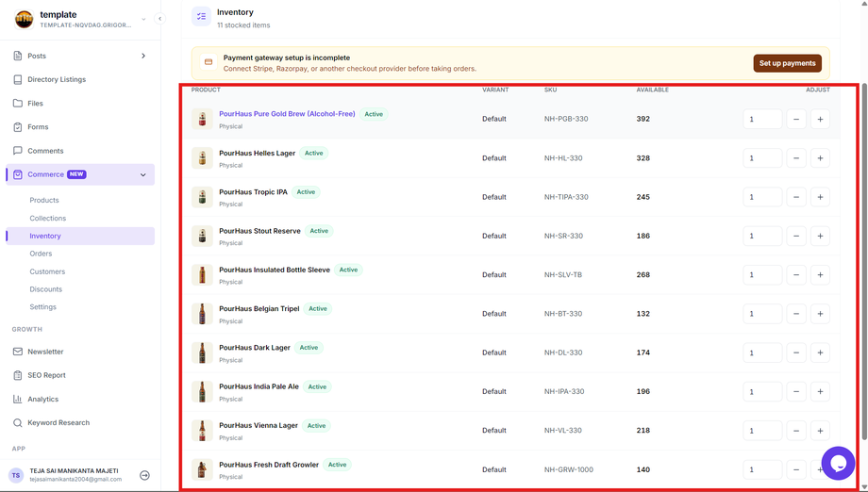Click the TS user avatar
The image size is (868, 492).
pyautogui.click(x=16, y=475)
